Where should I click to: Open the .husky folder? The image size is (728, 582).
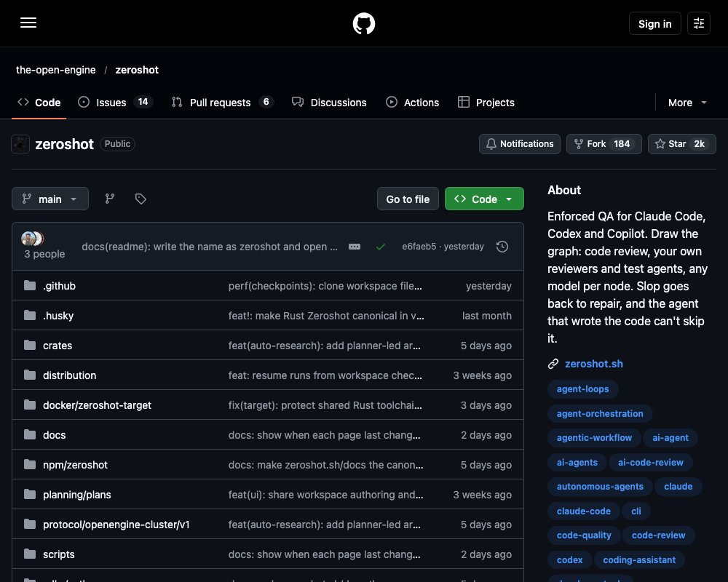click(x=58, y=316)
